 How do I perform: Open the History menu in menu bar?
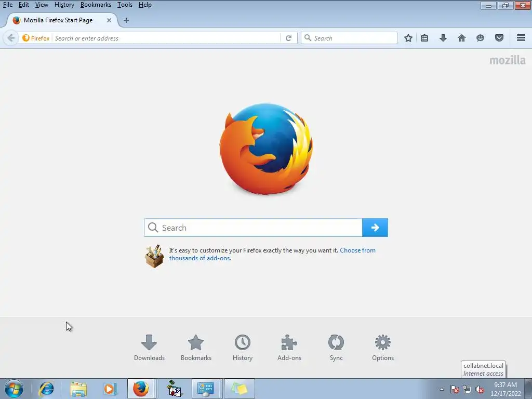tap(64, 5)
